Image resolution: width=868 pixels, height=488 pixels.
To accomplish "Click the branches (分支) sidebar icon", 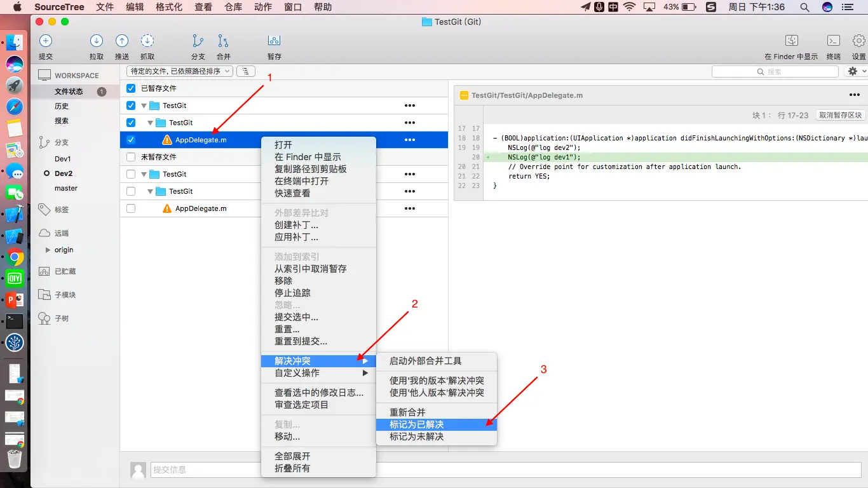I will pos(44,142).
